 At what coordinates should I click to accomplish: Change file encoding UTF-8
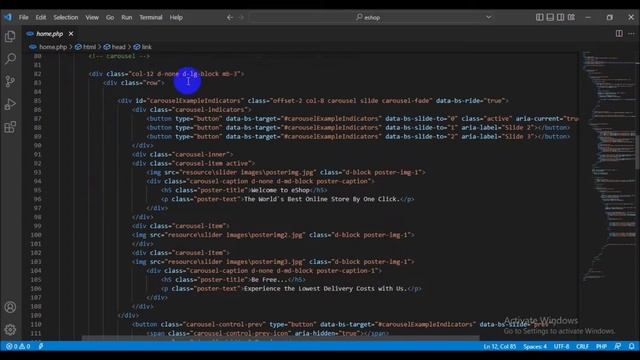561,347
